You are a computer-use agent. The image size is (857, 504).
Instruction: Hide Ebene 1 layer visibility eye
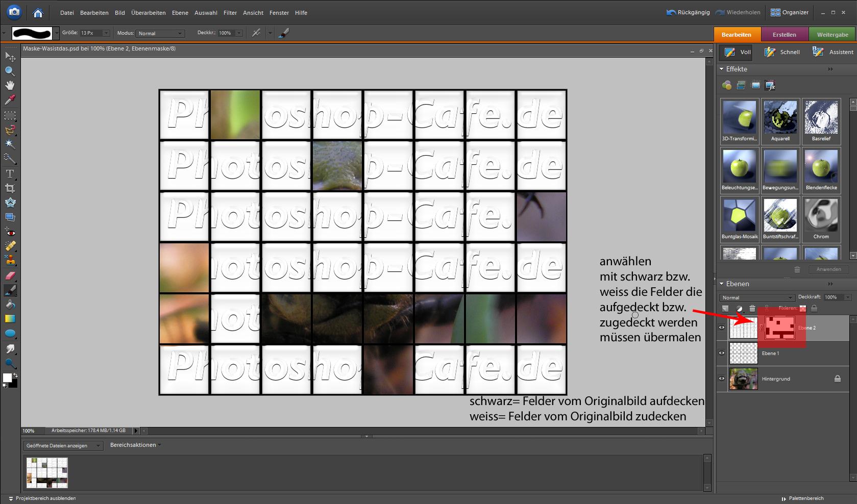[x=722, y=353]
